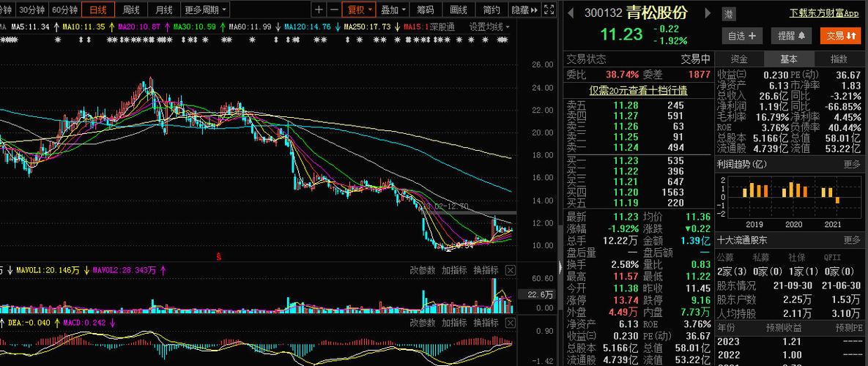Select 卖一 price 11.24 row

tap(638, 147)
